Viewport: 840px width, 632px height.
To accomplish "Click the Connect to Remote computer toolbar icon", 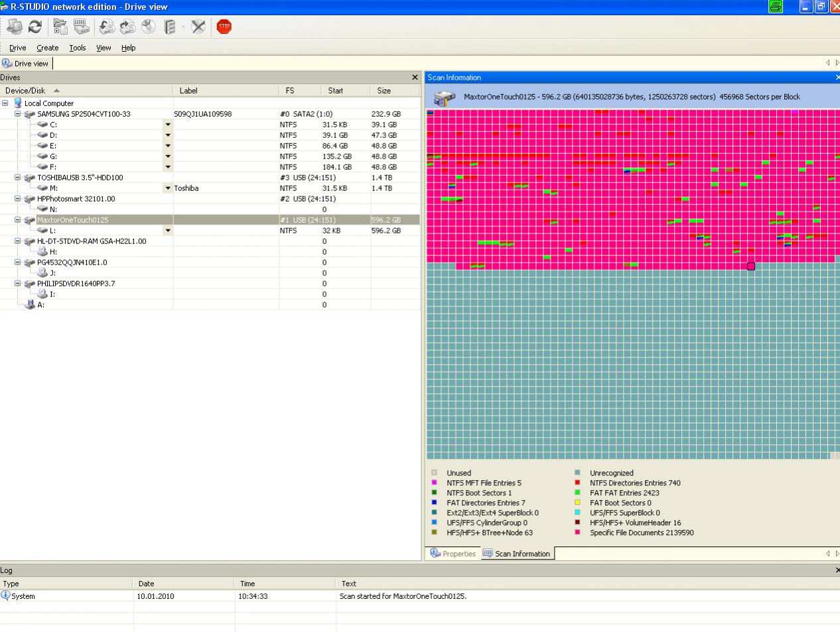I will click(x=15, y=27).
